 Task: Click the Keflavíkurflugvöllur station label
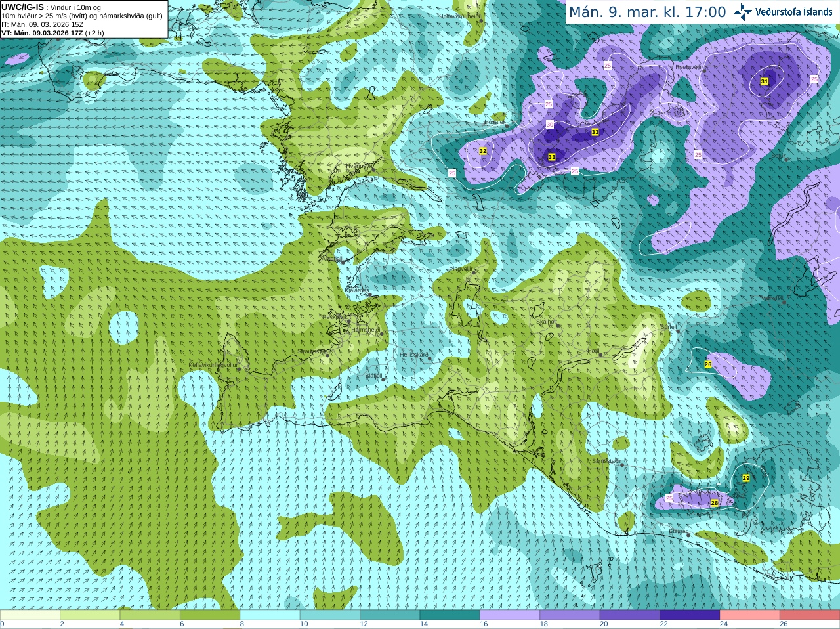[213, 365]
